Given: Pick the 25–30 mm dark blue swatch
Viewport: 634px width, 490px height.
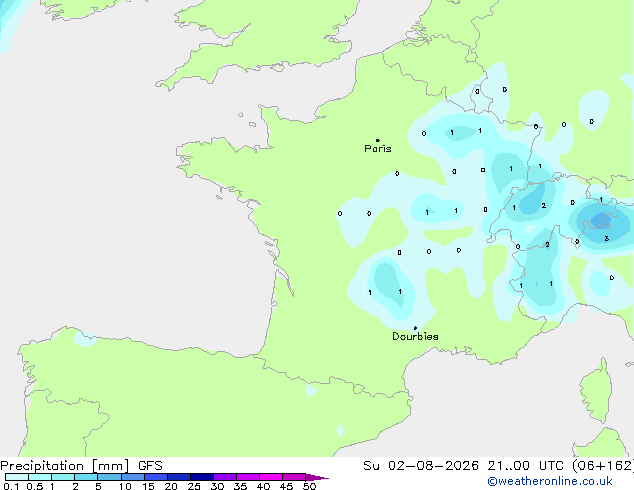Looking at the screenshot, I should (201, 477).
